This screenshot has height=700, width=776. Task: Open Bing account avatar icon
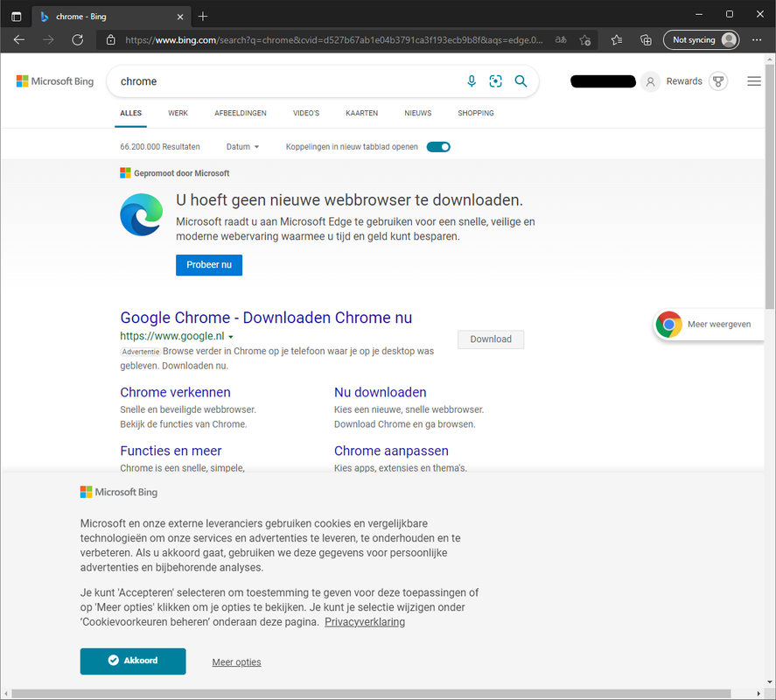(x=650, y=81)
